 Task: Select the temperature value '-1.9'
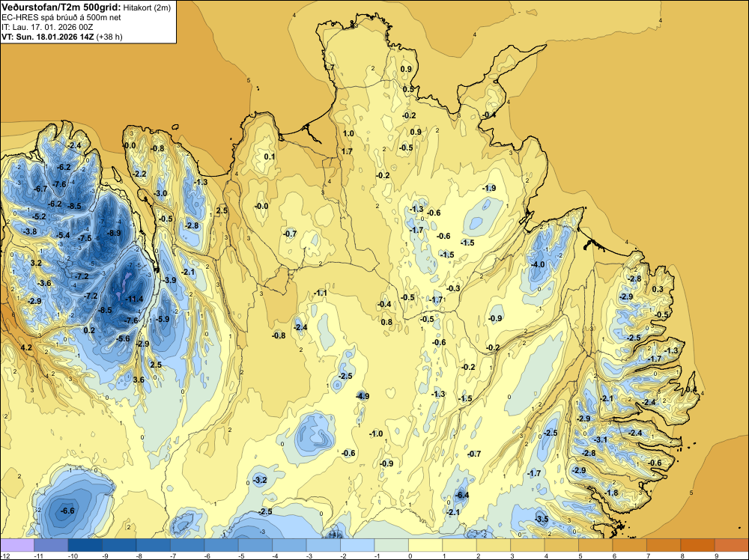pos(489,188)
